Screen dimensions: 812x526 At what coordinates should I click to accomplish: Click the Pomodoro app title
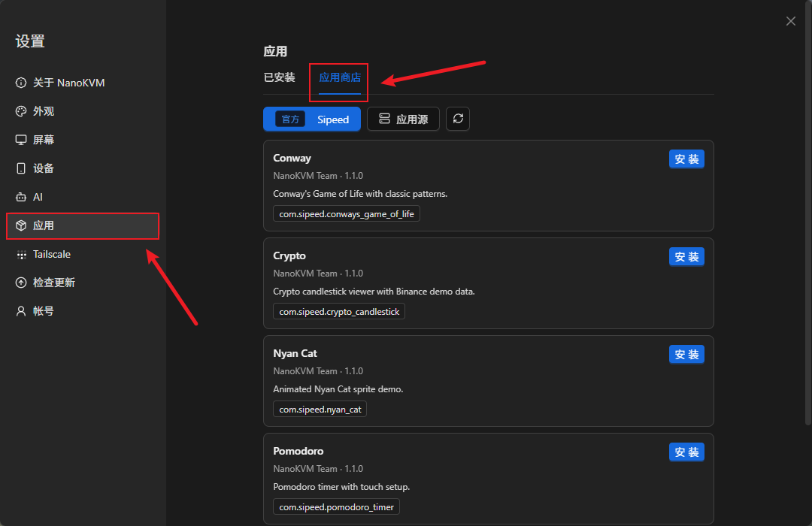point(298,451)
